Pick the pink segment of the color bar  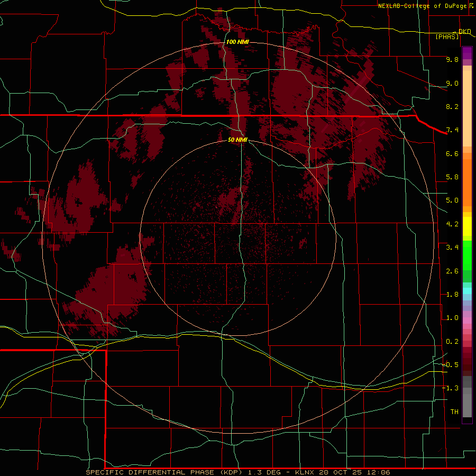(467, 321)
